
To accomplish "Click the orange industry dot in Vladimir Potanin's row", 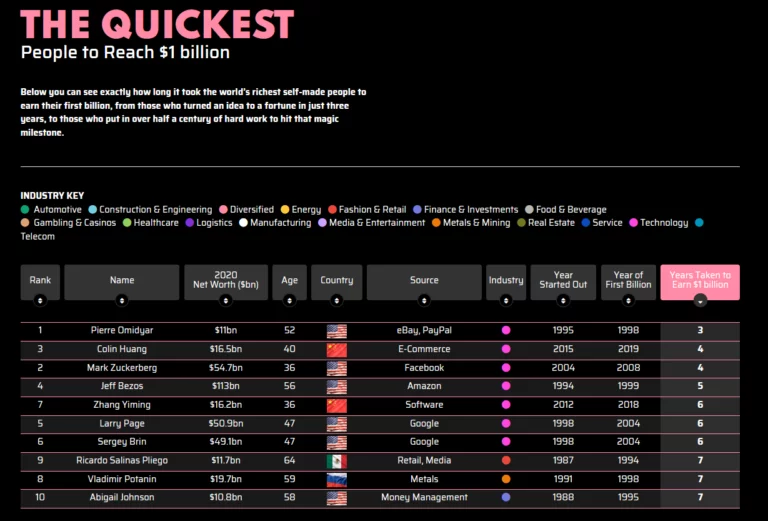I will [x=506, y=479].
